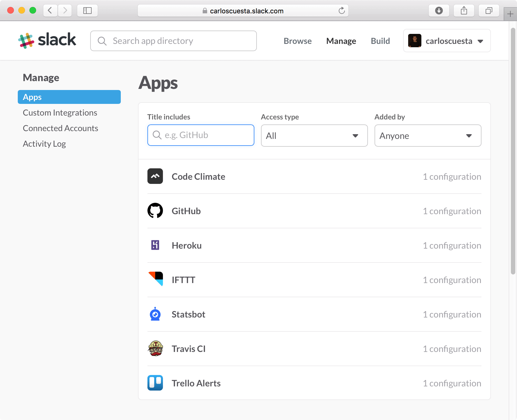The width and height of the screenshot is (517, 420).
Task: Click the Heroku app icon
Action: [155, 245]
